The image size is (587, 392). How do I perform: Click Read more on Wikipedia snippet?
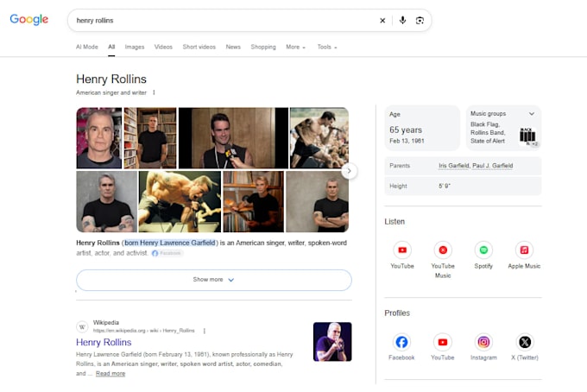pyautogui.click(x=110, y=374)
